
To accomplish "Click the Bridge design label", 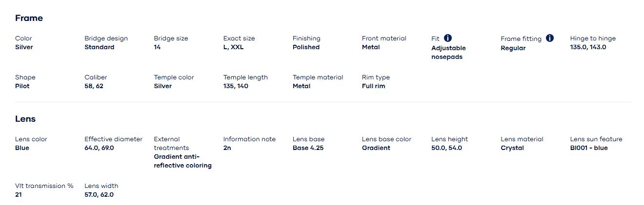I will pyautogui.click(x=106, y=38).
